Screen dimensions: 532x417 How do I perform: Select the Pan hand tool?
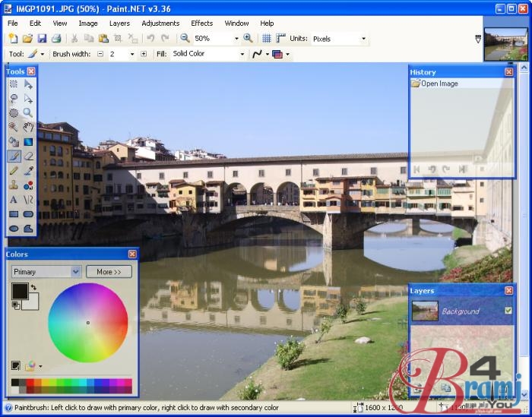29,127
